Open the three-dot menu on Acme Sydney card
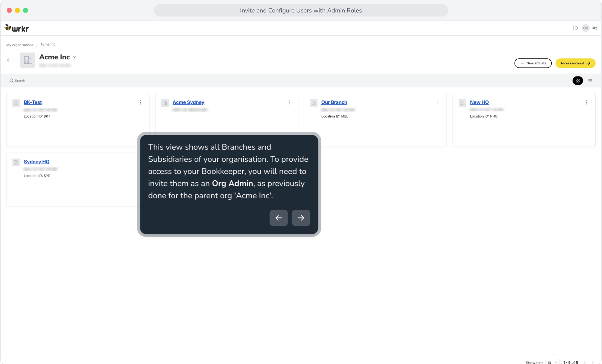The height and width of the screenshot is (364, 602). [289, 102]
